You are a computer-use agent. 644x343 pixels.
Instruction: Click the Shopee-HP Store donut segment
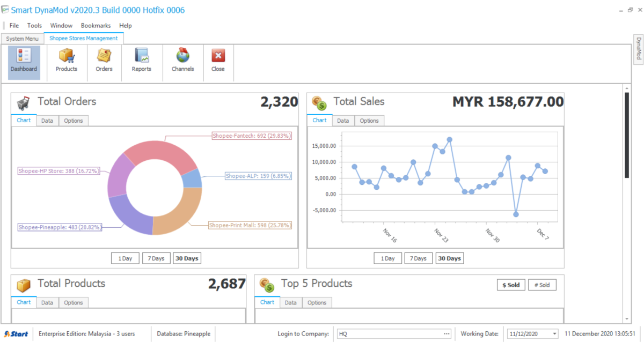(118, 176)
